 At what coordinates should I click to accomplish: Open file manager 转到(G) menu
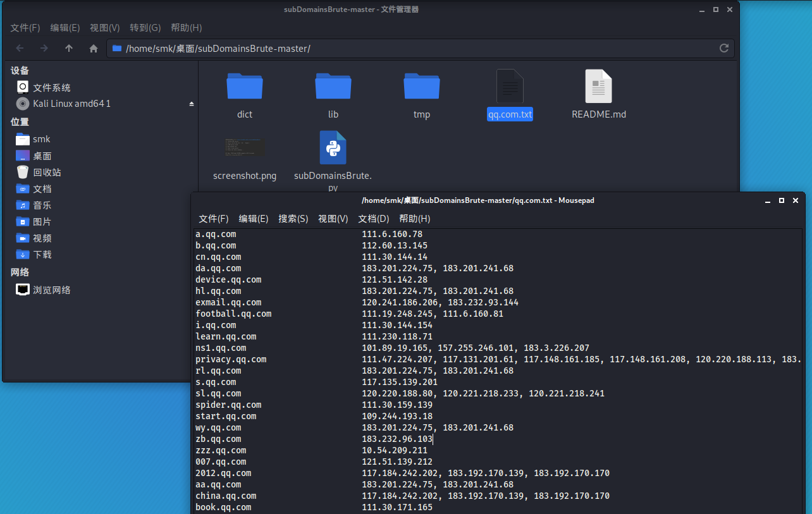tap(145, 28)
